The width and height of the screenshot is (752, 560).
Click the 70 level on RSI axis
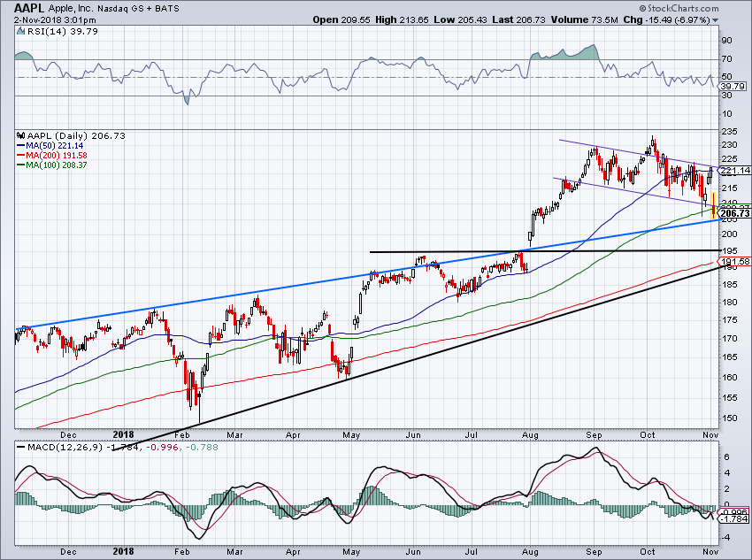[x=727, y=59]
